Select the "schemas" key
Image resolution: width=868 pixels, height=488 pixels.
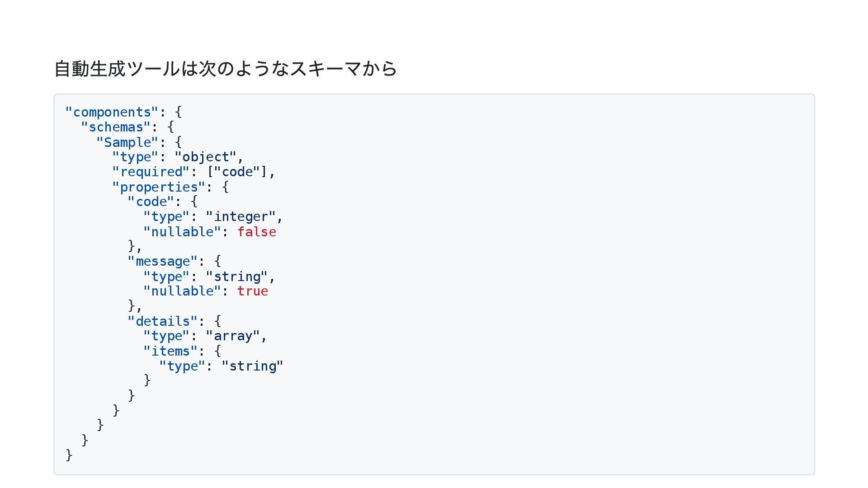[x=115, y=127]
